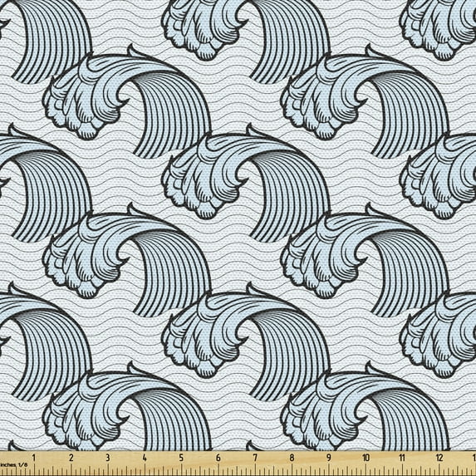The image size is (476, 476).
Task: Click the "inches, 1/8" ruler label
Action: tap(13, 464)
